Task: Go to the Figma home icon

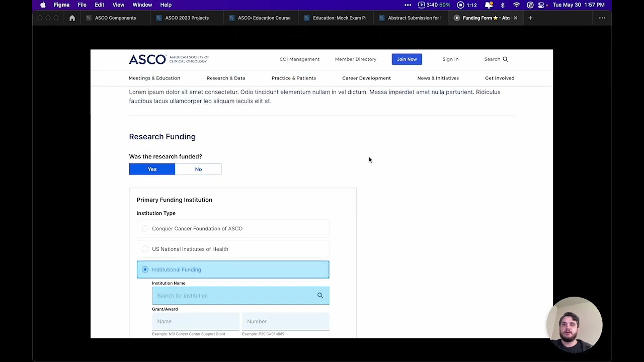Action: tap(72, 18)
